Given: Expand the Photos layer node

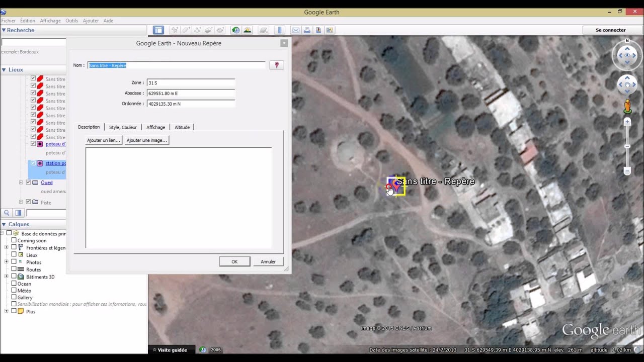Looking at the screenshot, I should [x=7, y=262].
